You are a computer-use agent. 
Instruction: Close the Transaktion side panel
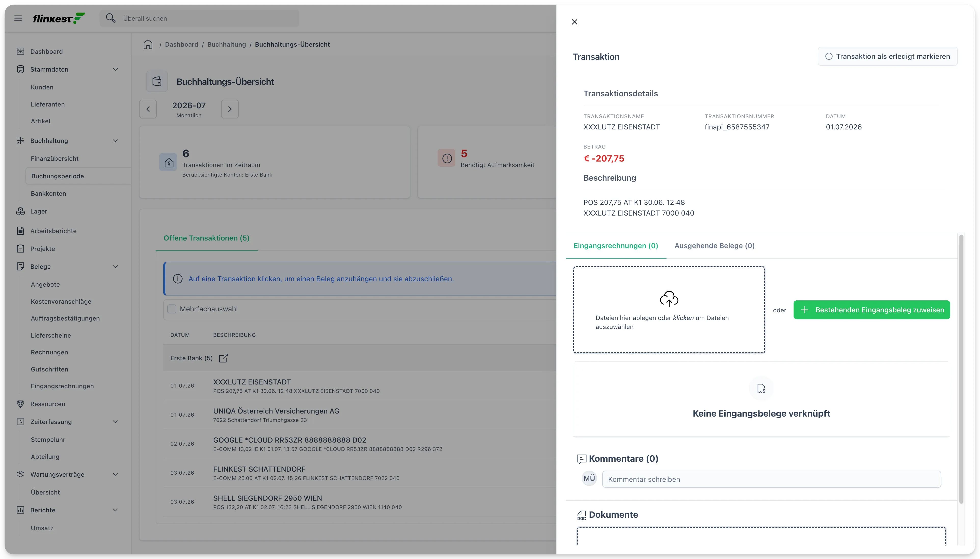[x=574, y=22]
